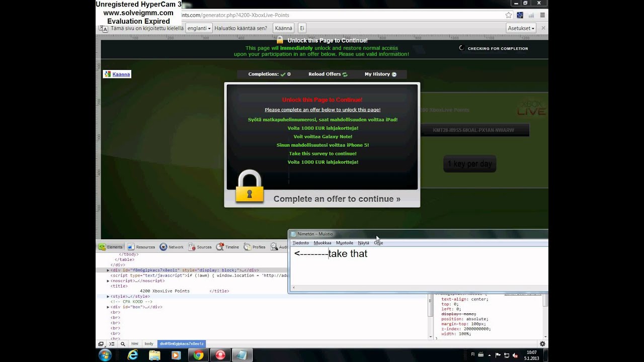
Task: Select the script text/javascript line
Action: pyautogui.click(x=199, y=276)
